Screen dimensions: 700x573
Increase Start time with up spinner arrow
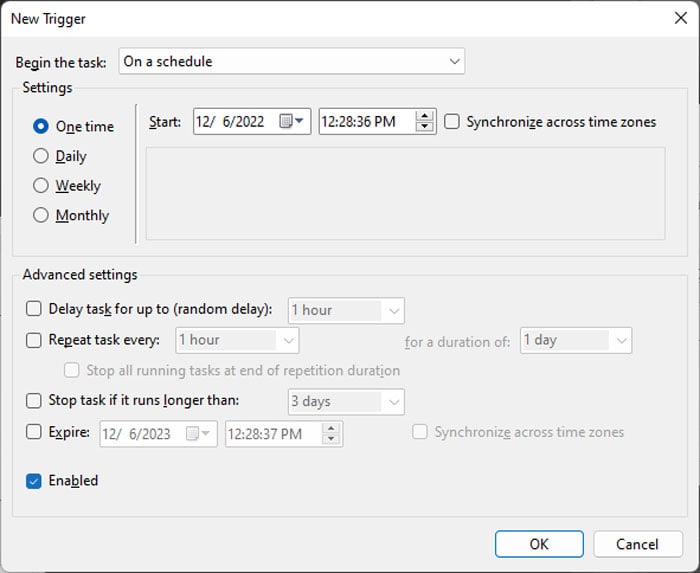tap(424, 116)
